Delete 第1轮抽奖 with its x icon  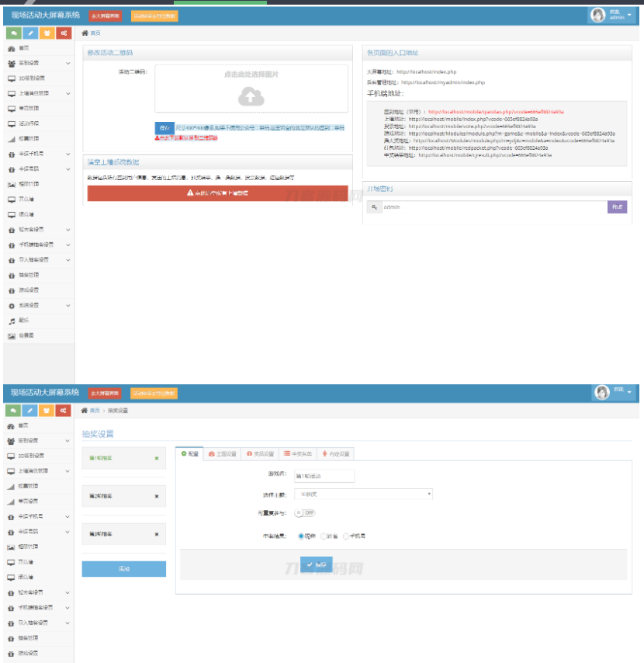[156, 458]
